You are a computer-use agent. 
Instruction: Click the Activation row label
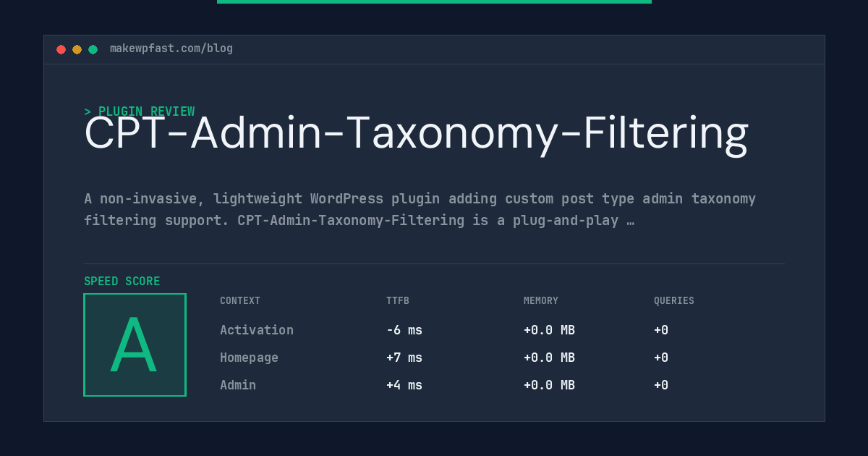click(x=257, y=330)
